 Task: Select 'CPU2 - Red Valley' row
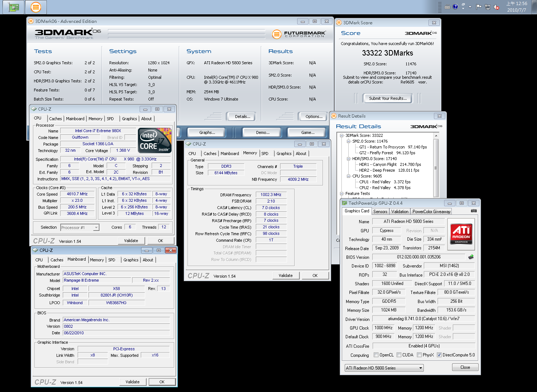point(385,188)
